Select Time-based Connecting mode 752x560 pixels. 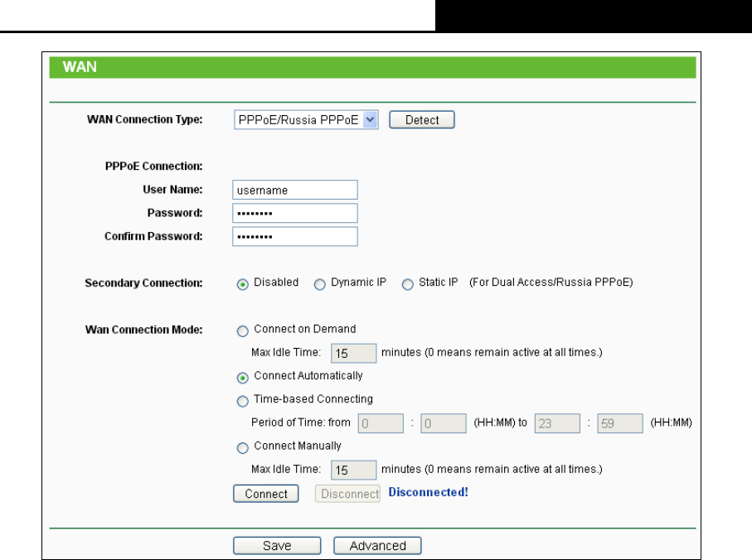tap(243, 401)
